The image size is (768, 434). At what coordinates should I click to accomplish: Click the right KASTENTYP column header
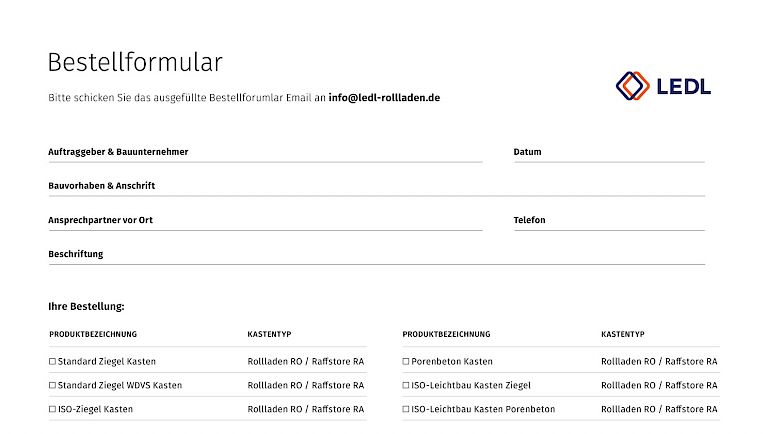623,334
